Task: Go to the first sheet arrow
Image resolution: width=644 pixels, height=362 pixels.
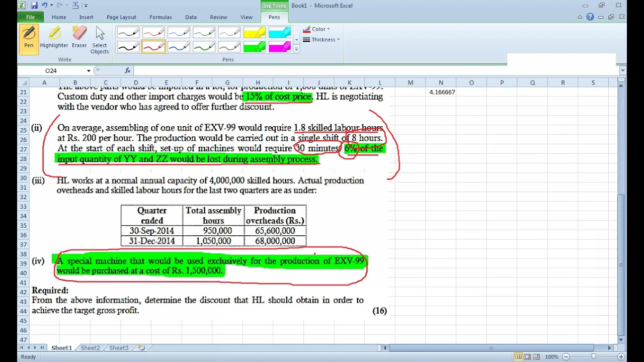Action: (22, 348)
